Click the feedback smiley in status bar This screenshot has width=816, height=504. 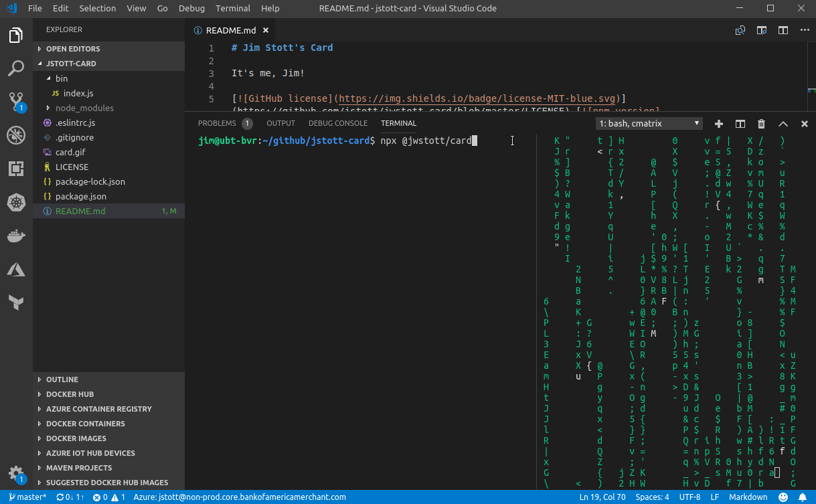[x=784, y=497]
